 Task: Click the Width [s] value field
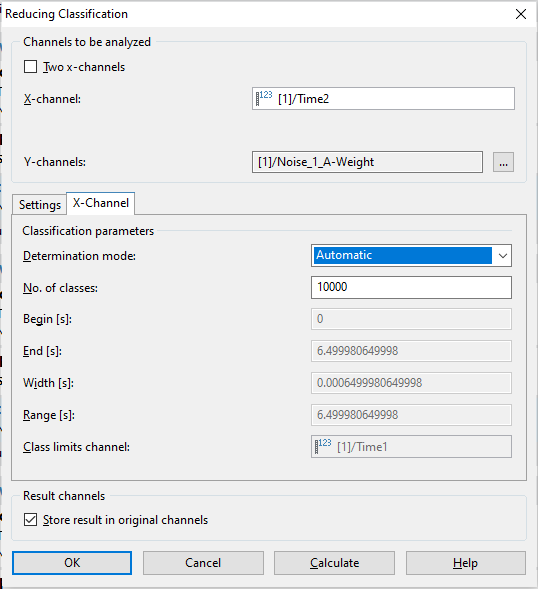coord(411,383)
